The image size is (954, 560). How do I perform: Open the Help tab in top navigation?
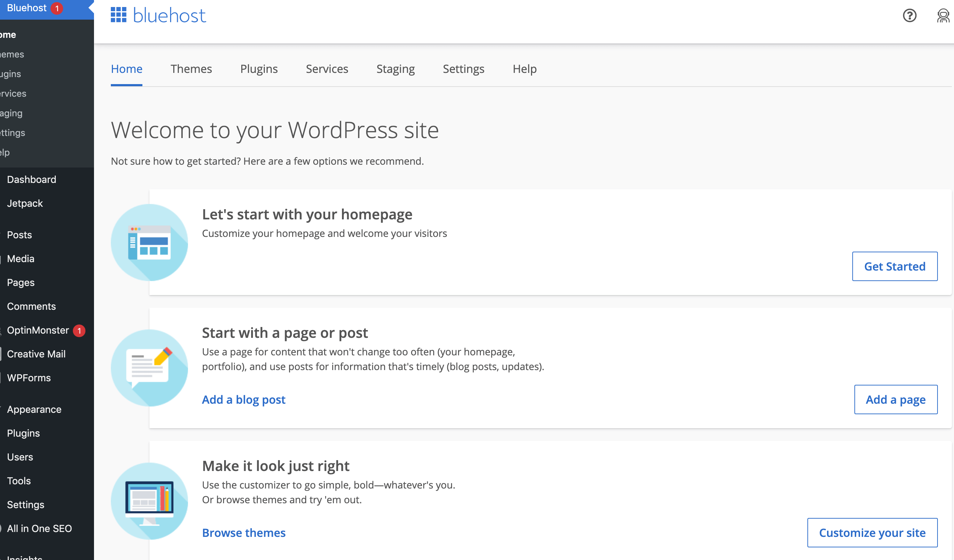click(x=525, y=69)
